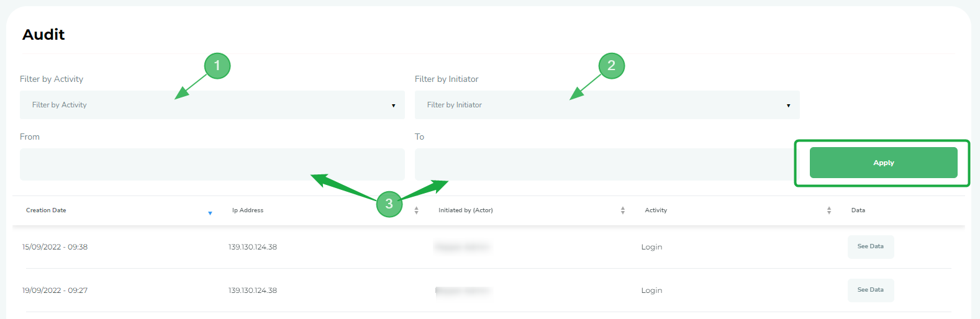Click the green annotation marker numbered 2
The image size is (980, 319).
612,66
